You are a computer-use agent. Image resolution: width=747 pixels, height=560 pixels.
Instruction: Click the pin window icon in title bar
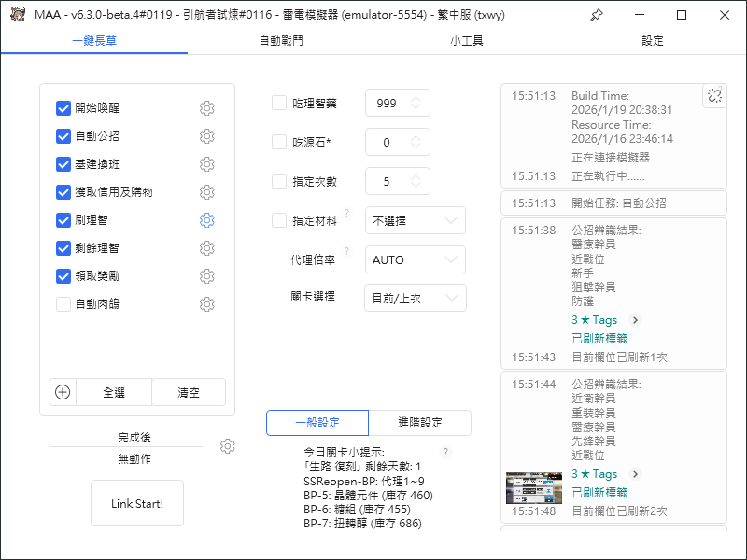point(597,15)
